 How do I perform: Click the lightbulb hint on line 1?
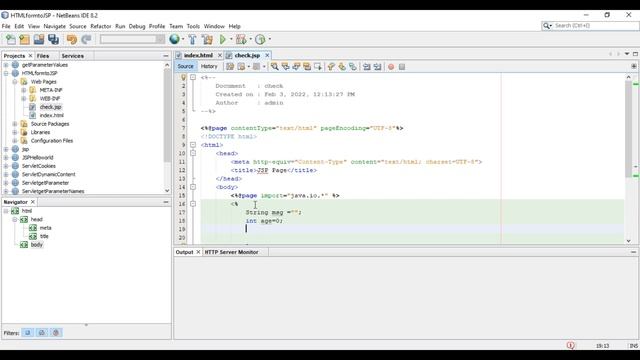pyautogui.click(x=183, y=77)
